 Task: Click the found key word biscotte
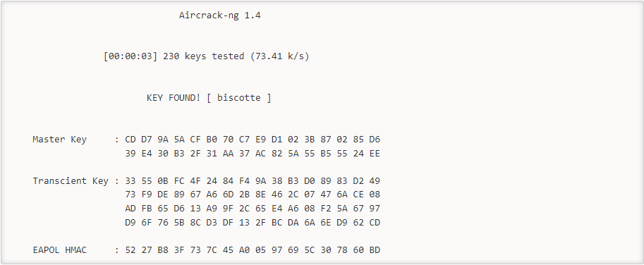pos(238,98)
